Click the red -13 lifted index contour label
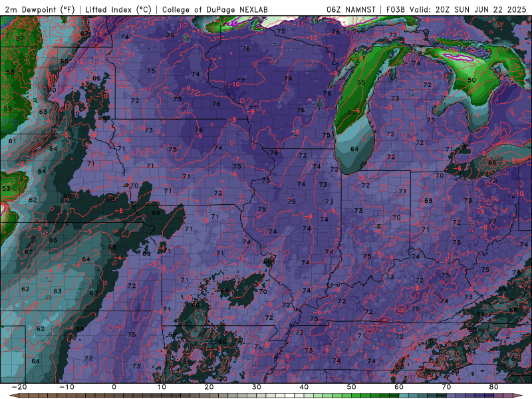 [97, 35]
